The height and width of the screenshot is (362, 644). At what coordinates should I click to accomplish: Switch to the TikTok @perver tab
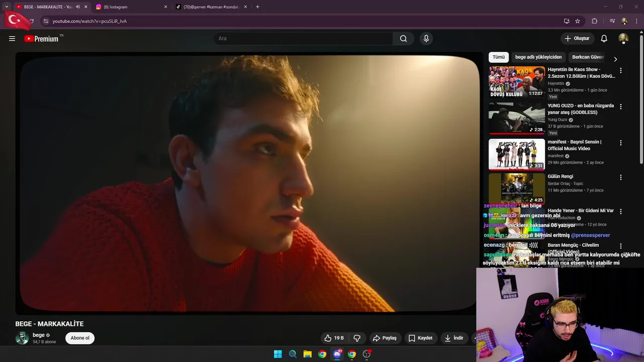tap(211, 7)
